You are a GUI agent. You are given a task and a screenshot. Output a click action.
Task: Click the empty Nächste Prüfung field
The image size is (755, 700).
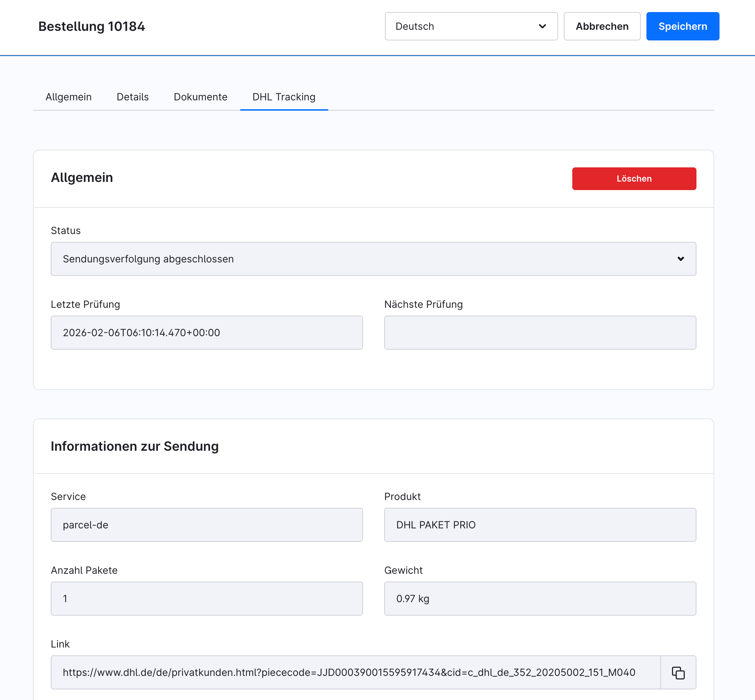point(540,333)
